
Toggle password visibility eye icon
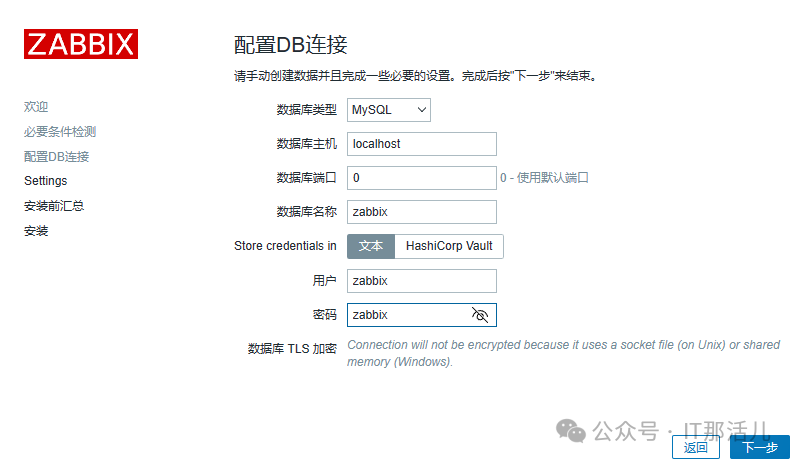pyautogui.click(x=480, y=315)
